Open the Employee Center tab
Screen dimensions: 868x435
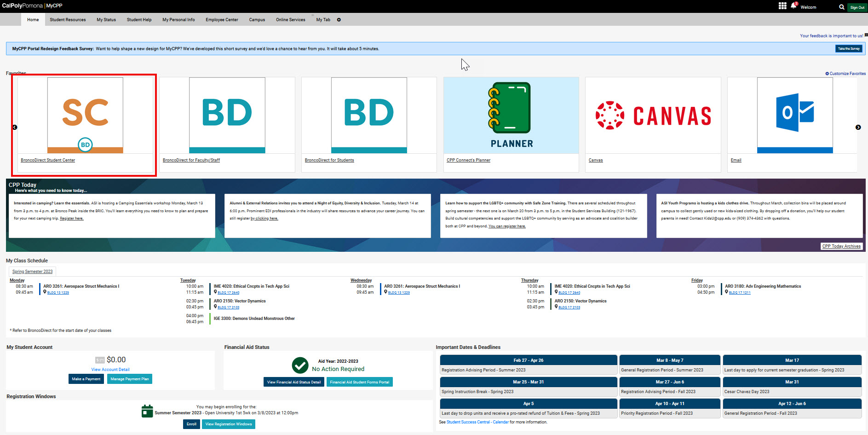[222, 20]
